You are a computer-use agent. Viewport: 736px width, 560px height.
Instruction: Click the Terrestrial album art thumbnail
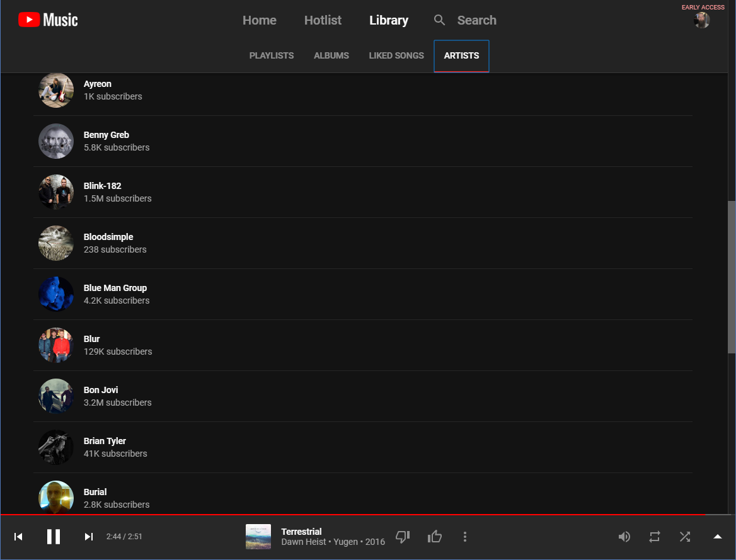tap(258, 537)
